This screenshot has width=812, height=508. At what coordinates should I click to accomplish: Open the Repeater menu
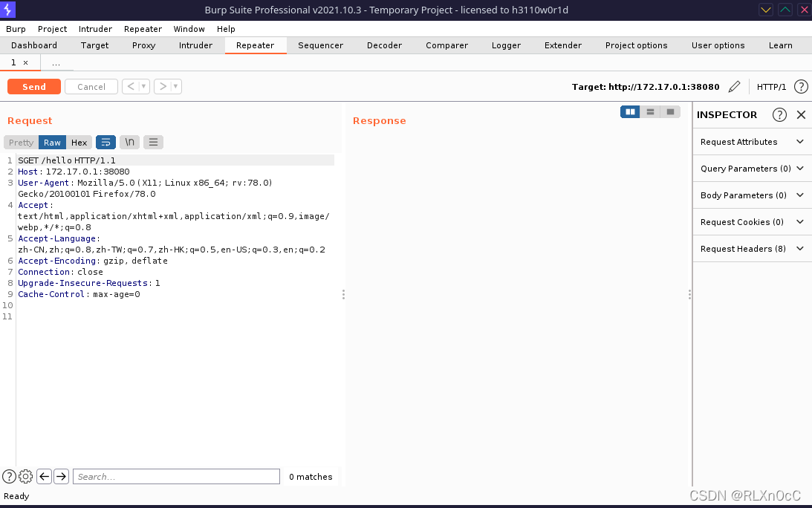point(143,29)
